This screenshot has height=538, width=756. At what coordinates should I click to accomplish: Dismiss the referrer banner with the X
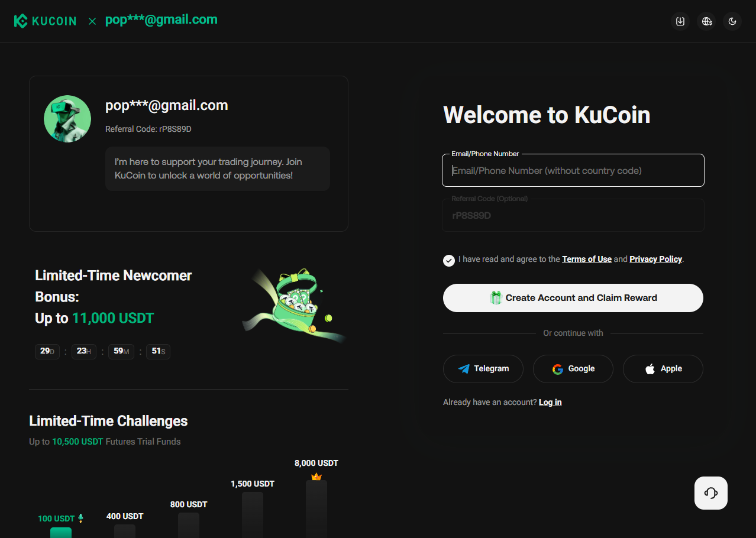(x=92, y=21)
